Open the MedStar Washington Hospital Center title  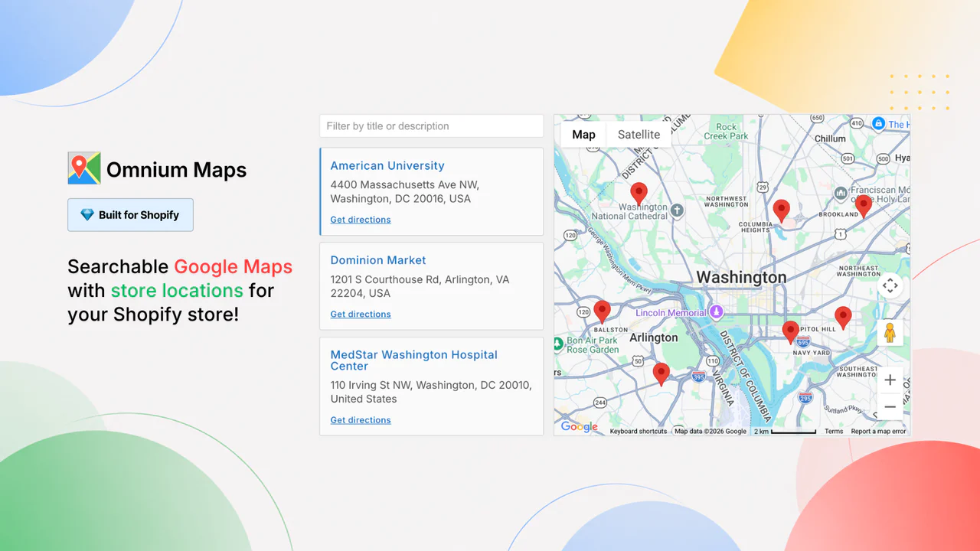[414, 360]
